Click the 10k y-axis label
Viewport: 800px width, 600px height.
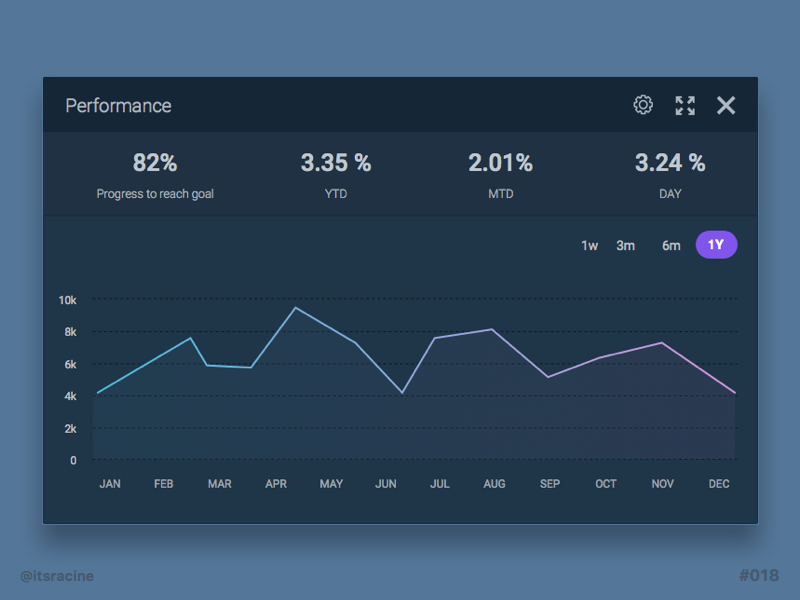[68, 300]
